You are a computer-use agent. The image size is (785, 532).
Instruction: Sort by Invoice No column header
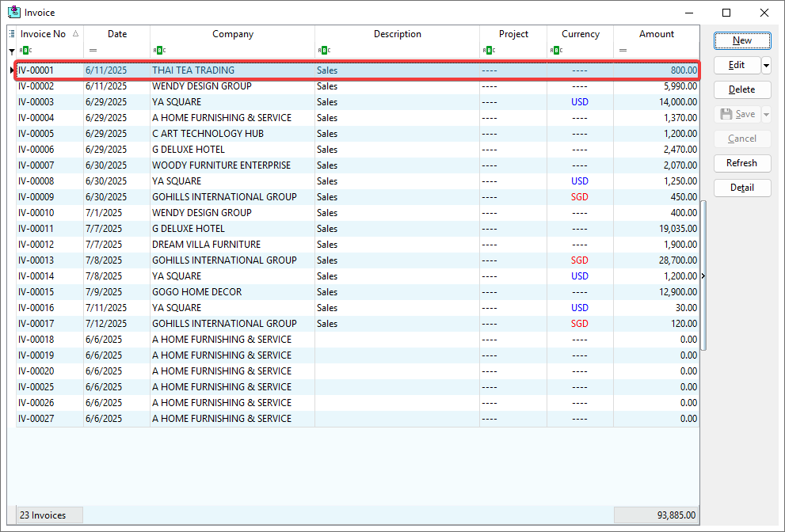point(43,34)
